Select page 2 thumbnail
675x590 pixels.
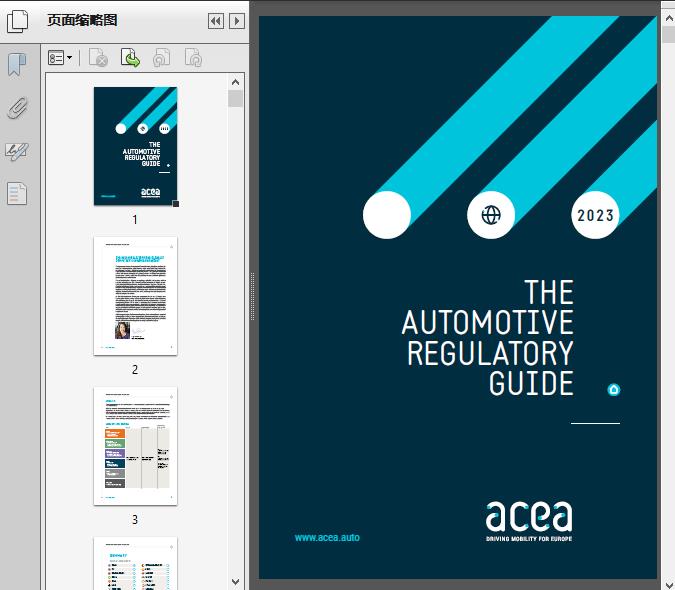click(x=136, y=296)
